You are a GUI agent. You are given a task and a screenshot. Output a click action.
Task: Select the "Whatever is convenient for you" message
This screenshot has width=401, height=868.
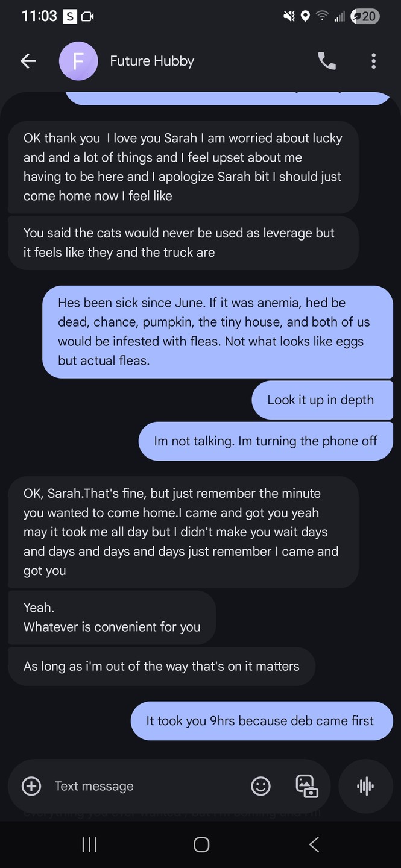(112, 617)
